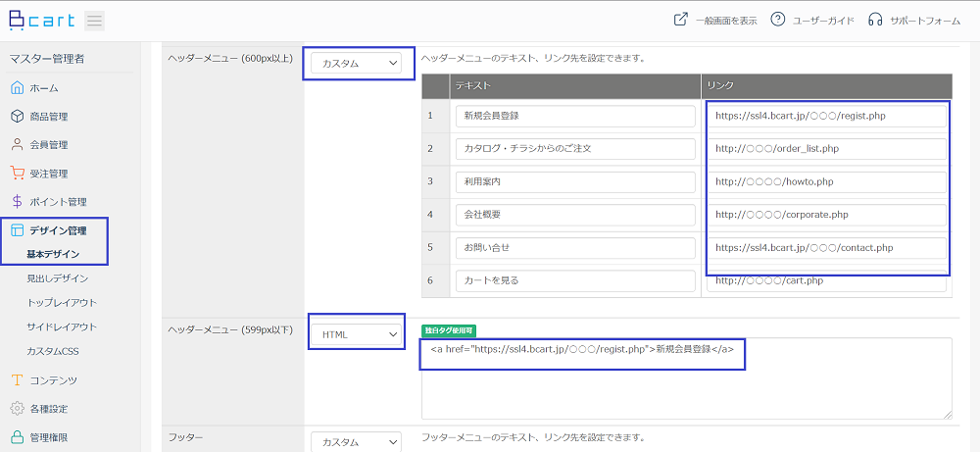
Task: Click the カタログ・チラシからのご注文 text field
Action: coord(575,149)
